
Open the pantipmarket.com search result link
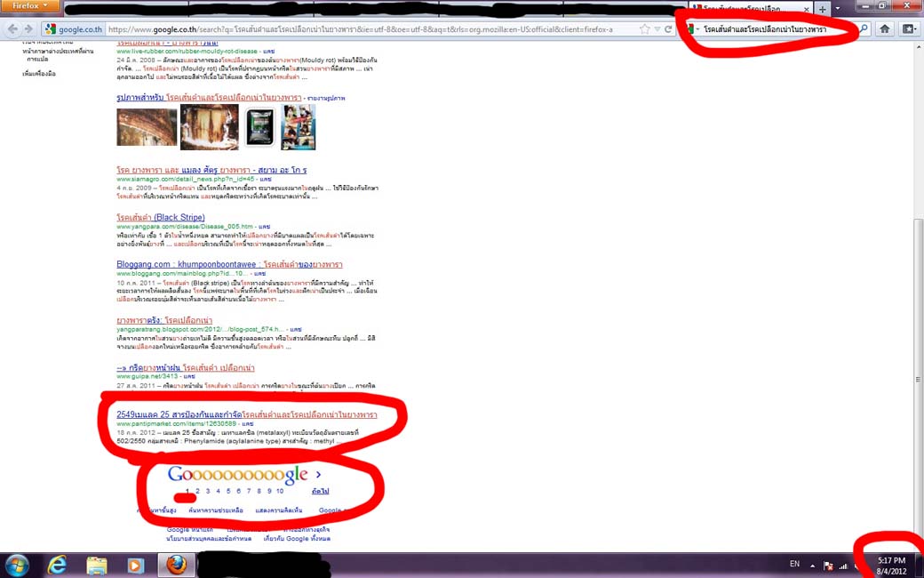pos(247,415)
